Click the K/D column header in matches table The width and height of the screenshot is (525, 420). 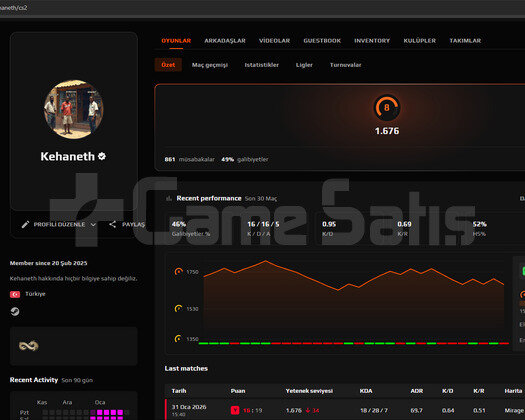(x=448, y=391)
